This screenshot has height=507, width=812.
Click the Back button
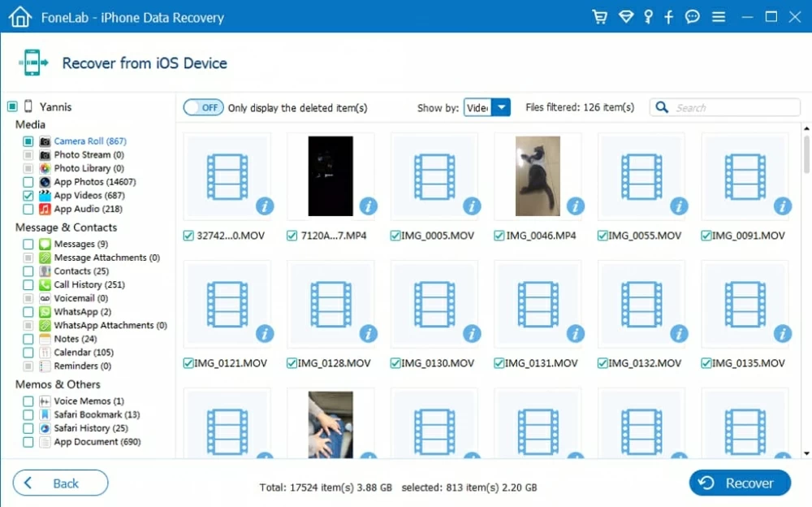60,483
